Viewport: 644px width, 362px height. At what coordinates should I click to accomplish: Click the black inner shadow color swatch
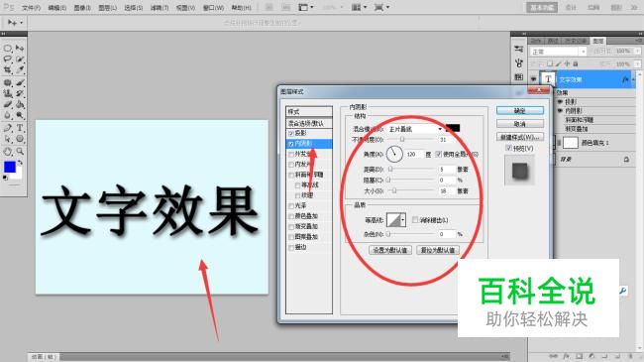click(x=453, y=129)
